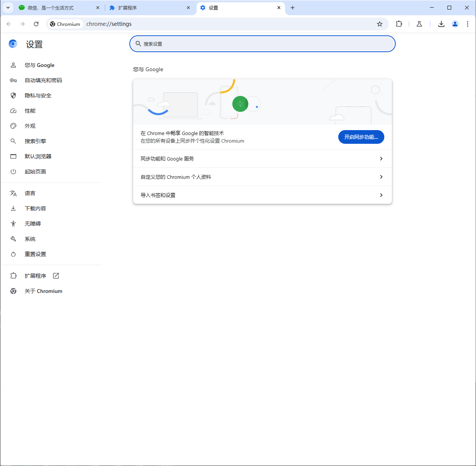Close the 微信 tab
Image resolution: width=476 pixels, height=466 pixels.
98,8
